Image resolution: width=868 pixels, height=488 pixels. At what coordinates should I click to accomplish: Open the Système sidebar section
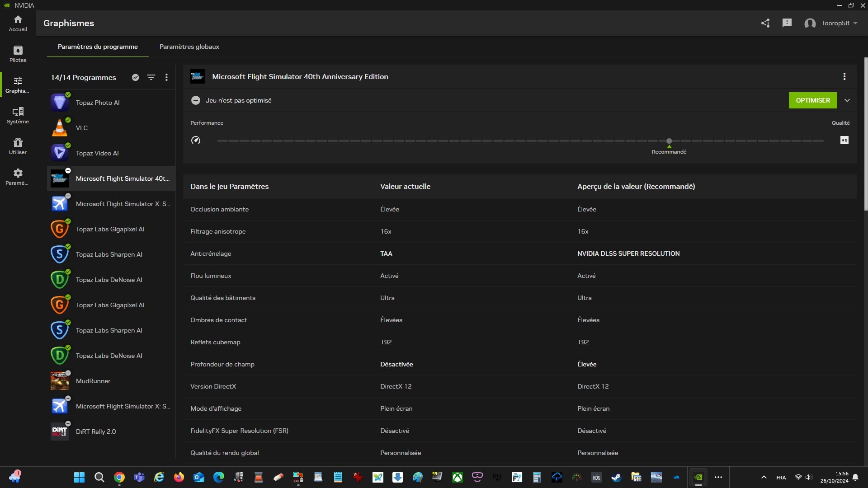[18, 115]
